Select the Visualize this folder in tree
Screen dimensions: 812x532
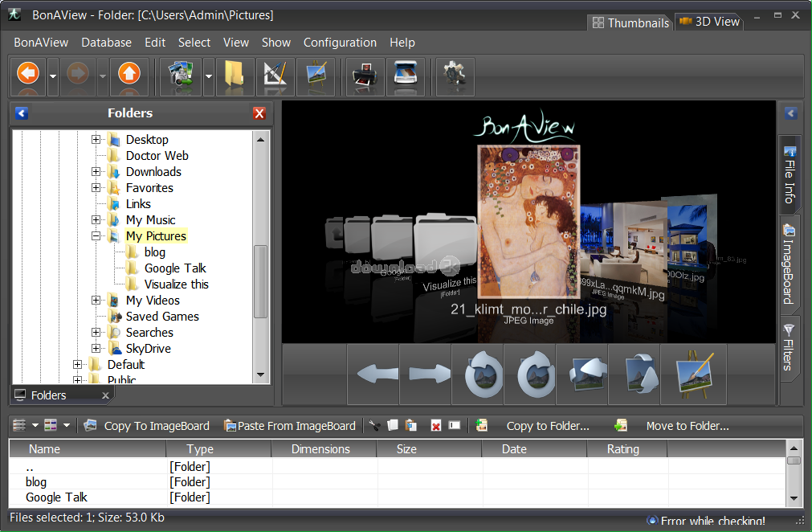(x=176, y=284)
